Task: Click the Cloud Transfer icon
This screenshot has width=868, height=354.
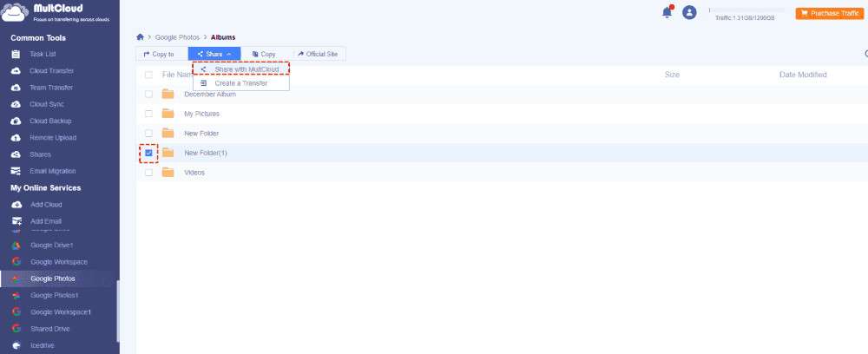Action: coord(16,71)
